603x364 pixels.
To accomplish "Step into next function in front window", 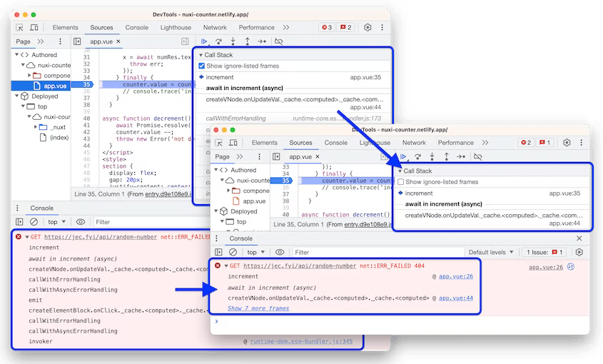I will tap(432, 156).
